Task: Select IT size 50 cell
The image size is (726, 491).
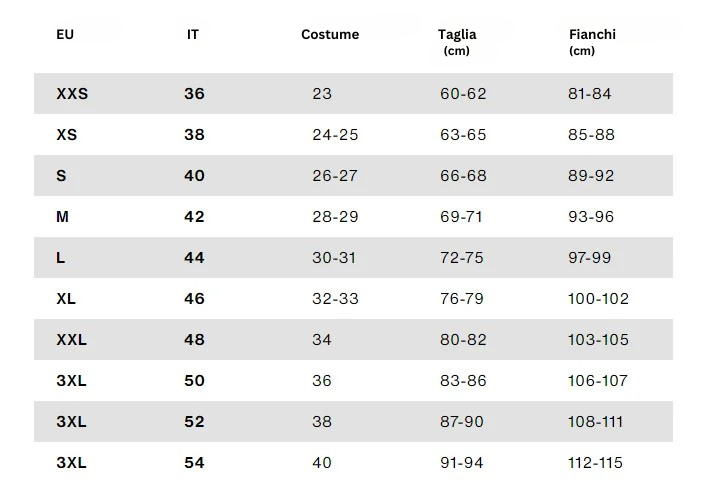Action: point(194,381)
